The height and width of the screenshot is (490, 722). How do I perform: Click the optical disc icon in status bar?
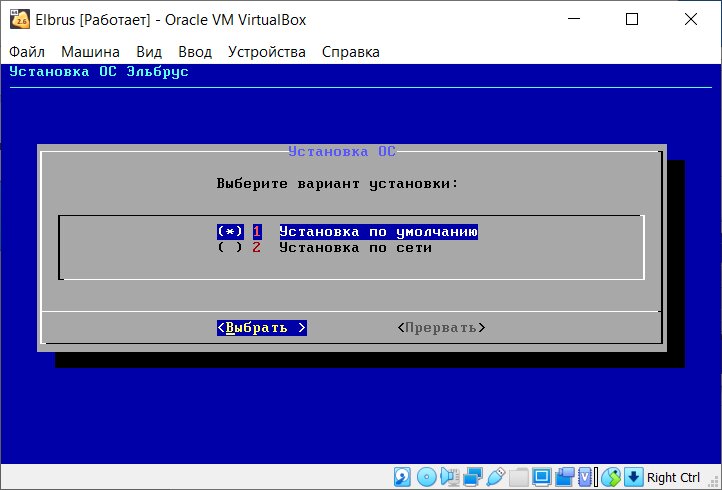426,477
